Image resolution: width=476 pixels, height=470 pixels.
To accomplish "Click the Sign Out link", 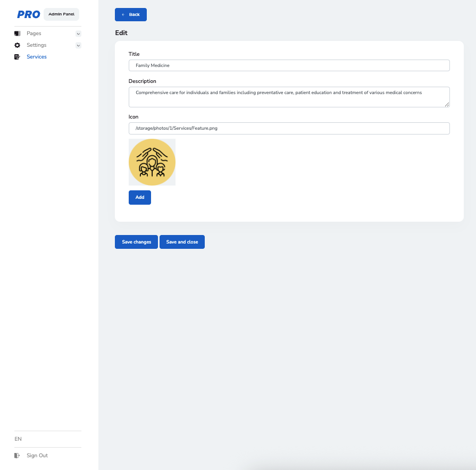I will click(x=37, y=456).
